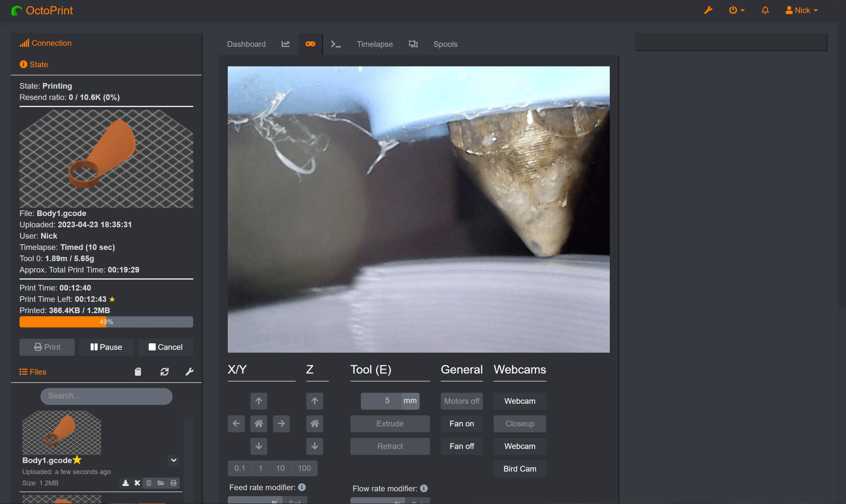This screenshot has width=846, height=504.
Task: Jog Y axis forward with up arrow
Action: [258, 401]
